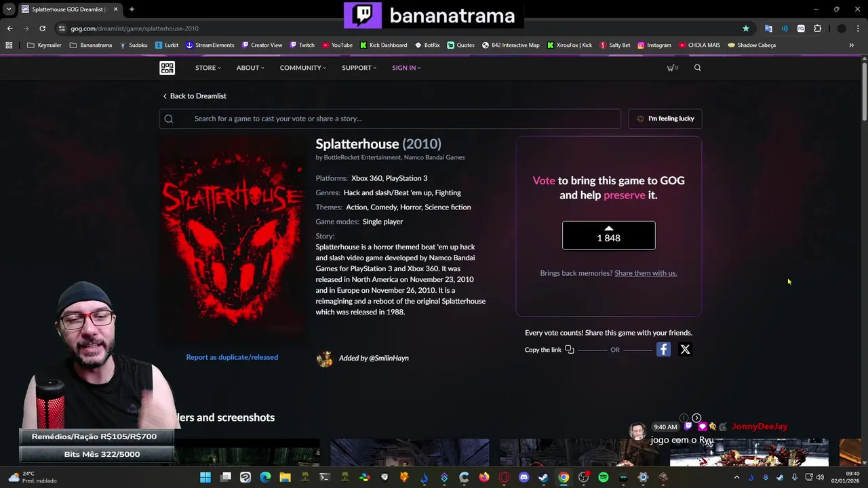Click the game search input field
868x488 pixels.
(x=390, y=119)
